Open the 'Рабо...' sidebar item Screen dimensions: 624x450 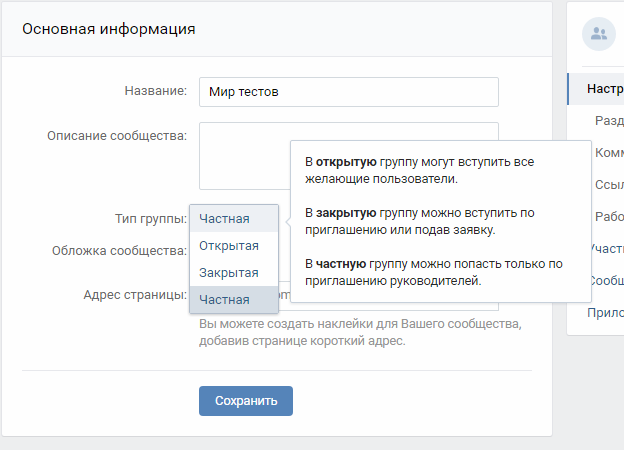(x=608, y=217)
